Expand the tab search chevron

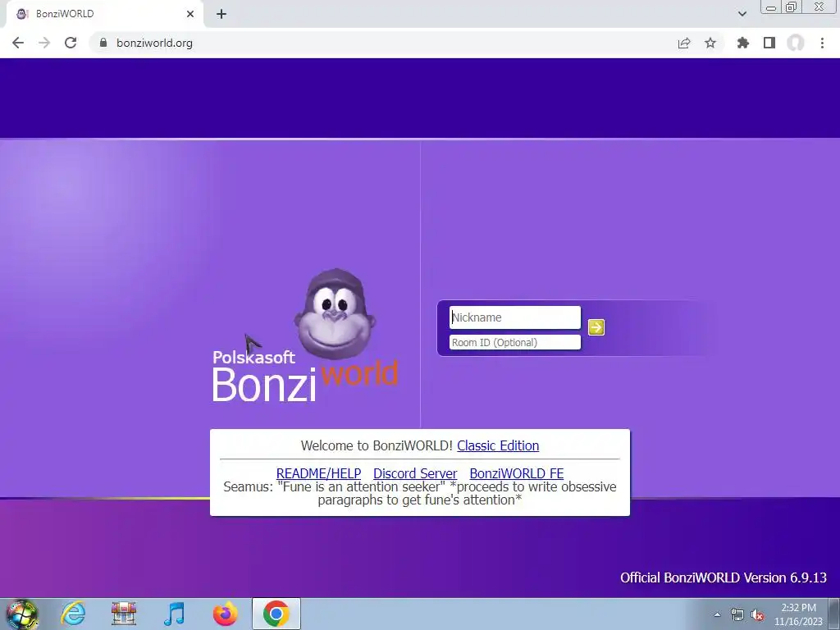click(x=742, y=14)
